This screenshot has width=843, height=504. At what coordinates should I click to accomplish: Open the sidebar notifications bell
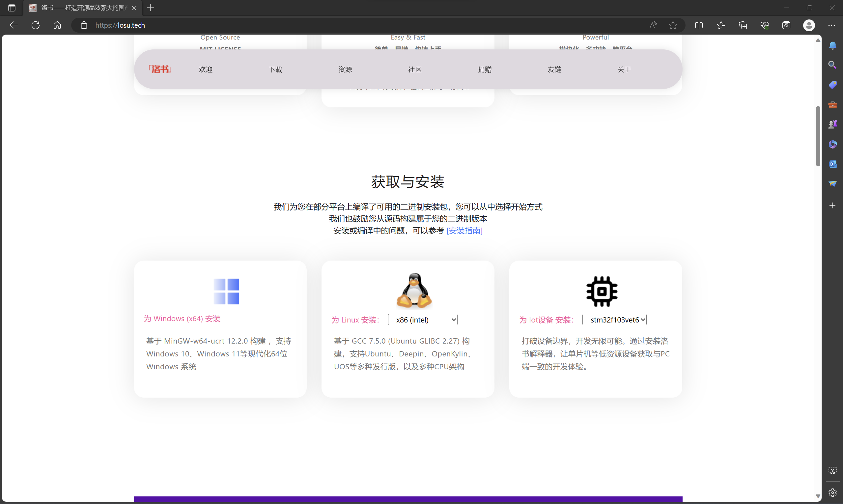[832, 45]
